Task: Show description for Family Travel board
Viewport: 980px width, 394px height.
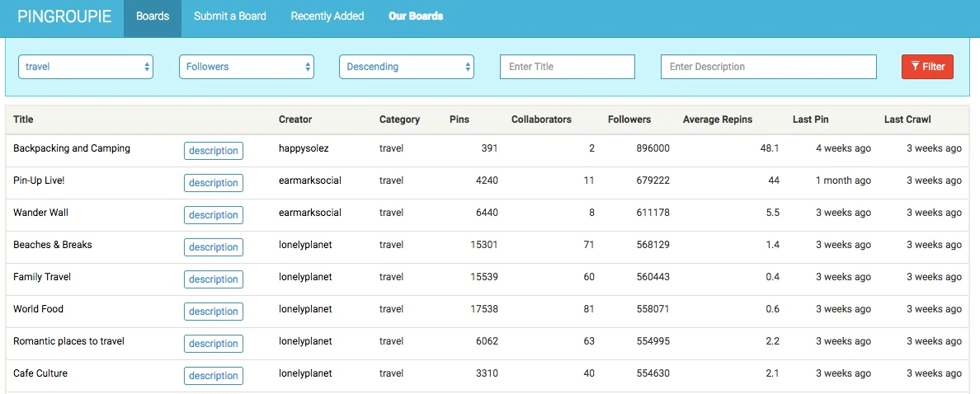Action: [x=214, y=279]
